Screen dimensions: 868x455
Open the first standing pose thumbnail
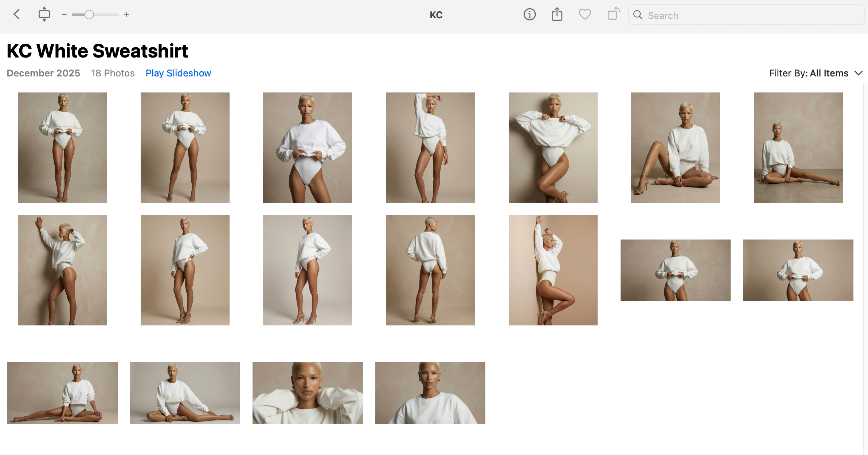coord(62,147)
